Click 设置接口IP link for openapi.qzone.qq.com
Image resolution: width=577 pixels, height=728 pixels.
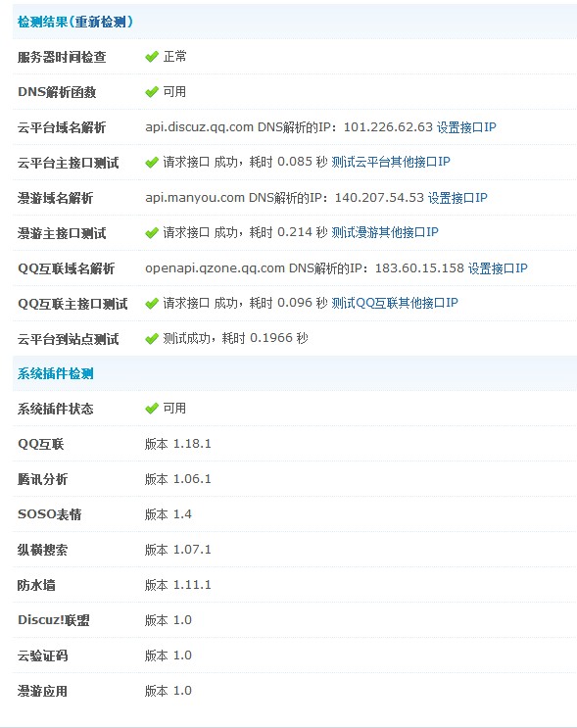point(498,267)
